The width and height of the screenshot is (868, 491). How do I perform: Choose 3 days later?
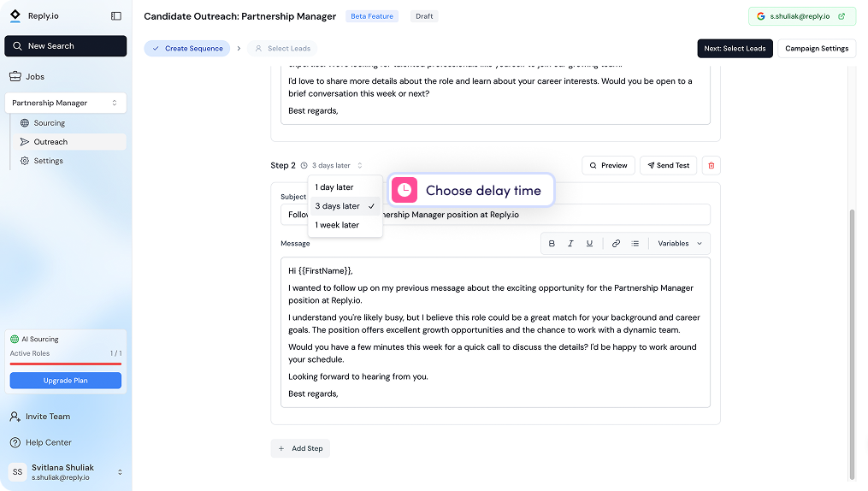pyautogui.click(x=345, y=206)
